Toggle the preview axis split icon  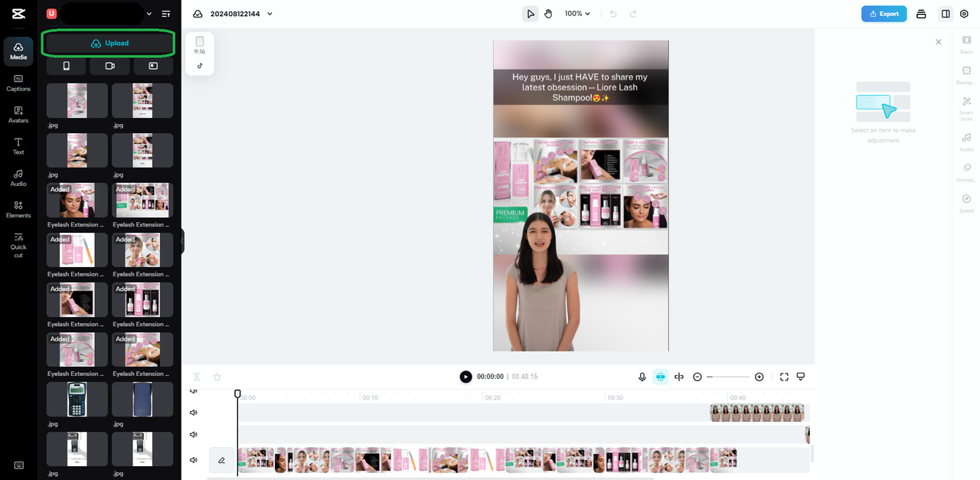point(678,377)
